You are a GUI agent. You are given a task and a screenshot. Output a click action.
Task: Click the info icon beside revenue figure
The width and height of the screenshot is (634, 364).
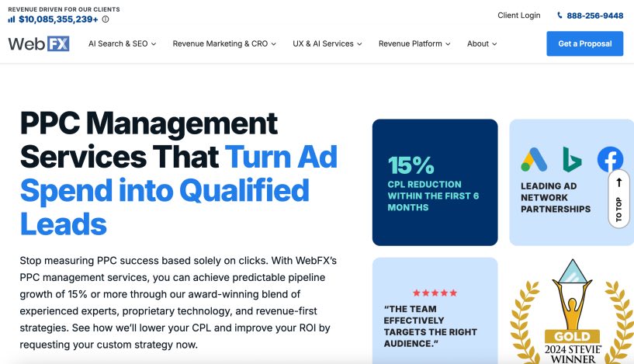point(106,19)
